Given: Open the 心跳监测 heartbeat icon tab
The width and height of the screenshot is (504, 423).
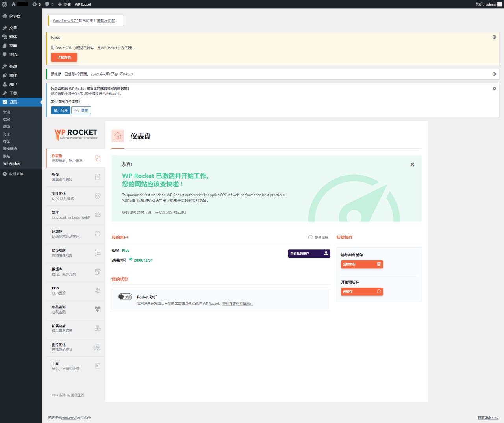Looking at the screenshot, I should 97,310.
